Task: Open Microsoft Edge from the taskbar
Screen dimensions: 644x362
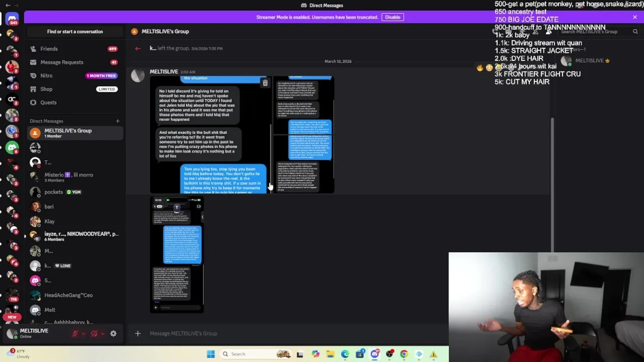Action: pos(345,354)
